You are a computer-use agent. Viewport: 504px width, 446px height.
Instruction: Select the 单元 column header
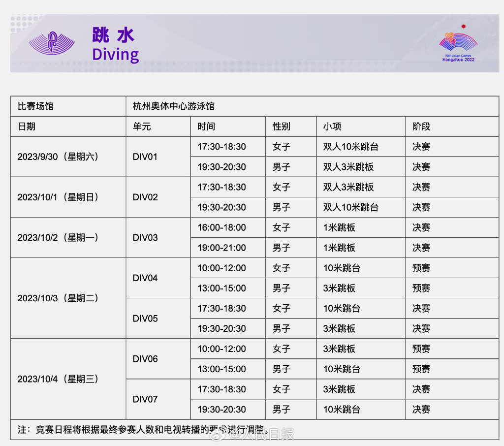142,127
